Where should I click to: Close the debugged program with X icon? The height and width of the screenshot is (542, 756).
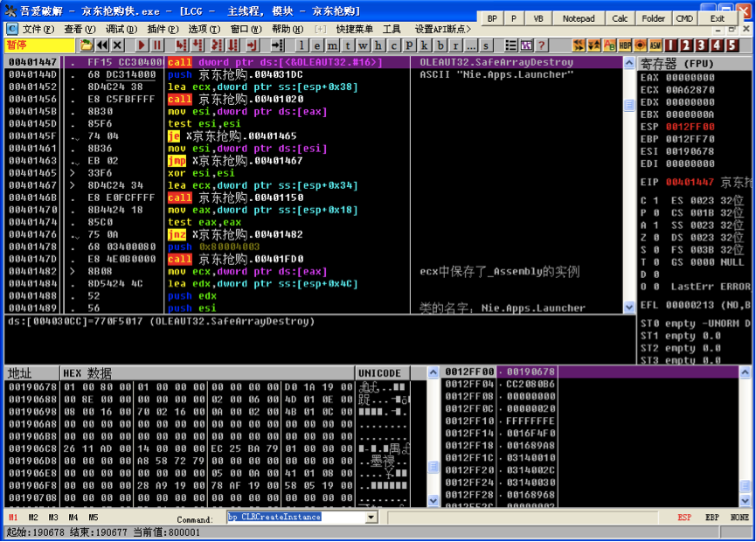(x=118, y=45)
